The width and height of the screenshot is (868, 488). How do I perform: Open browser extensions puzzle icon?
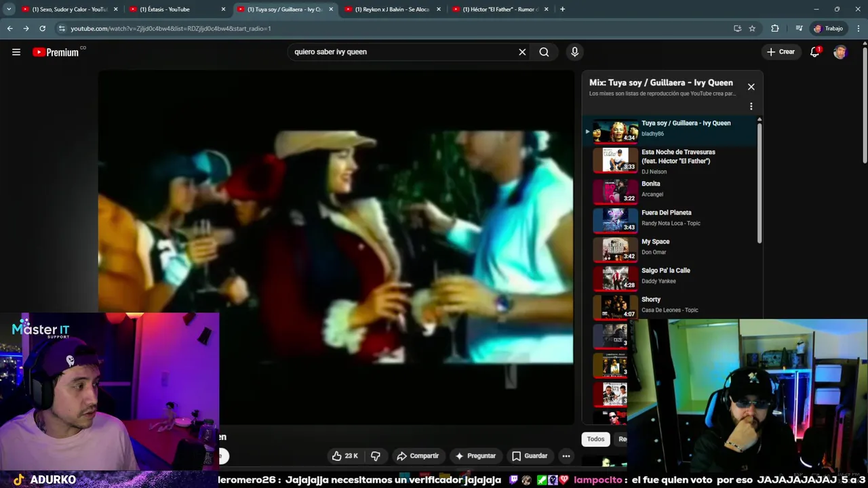[775, 28]
